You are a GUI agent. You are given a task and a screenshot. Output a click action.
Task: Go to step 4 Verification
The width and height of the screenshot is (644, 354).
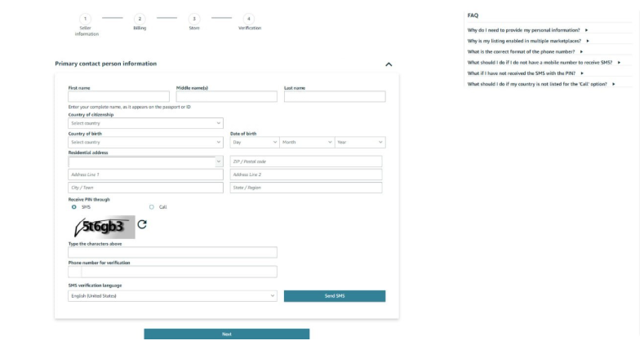tap(248, 19)
